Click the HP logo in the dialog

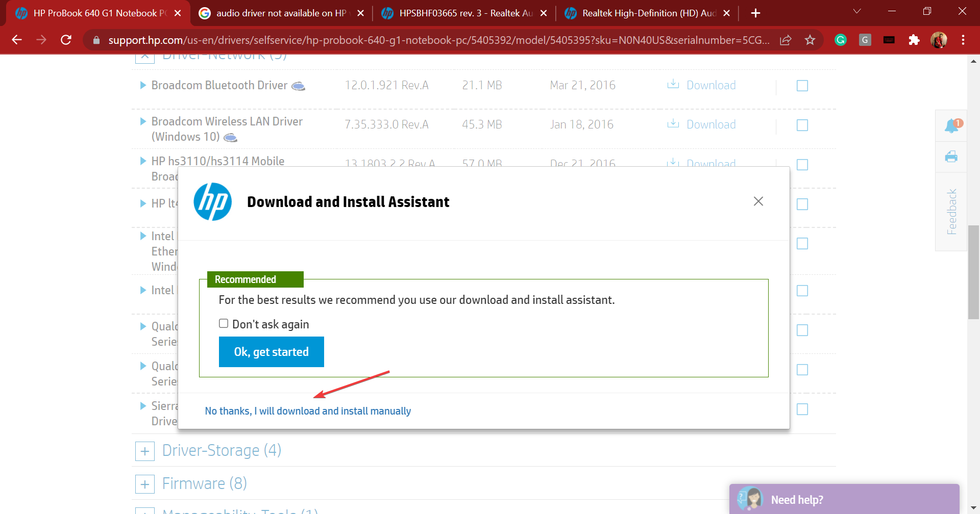pos(213,202)
